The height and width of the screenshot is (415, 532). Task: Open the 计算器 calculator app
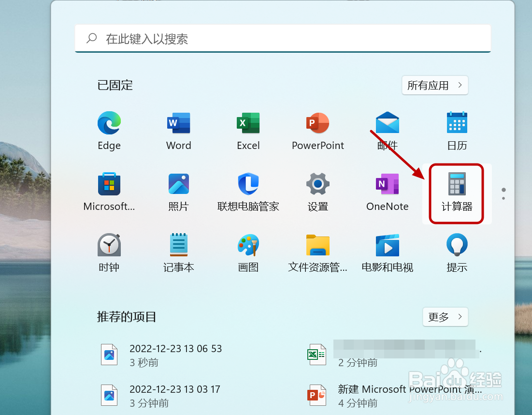(x=457, y=193)
